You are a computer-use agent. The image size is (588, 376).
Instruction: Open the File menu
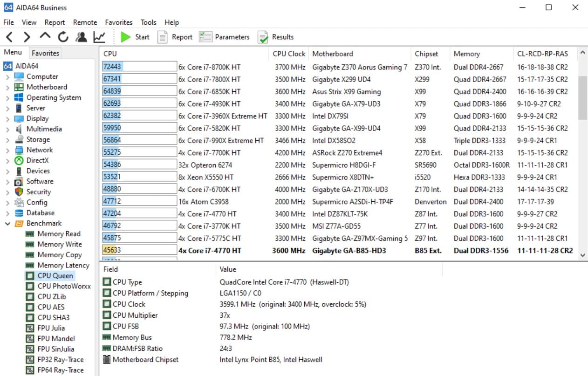pyautogui.click(x=8, y=22)
